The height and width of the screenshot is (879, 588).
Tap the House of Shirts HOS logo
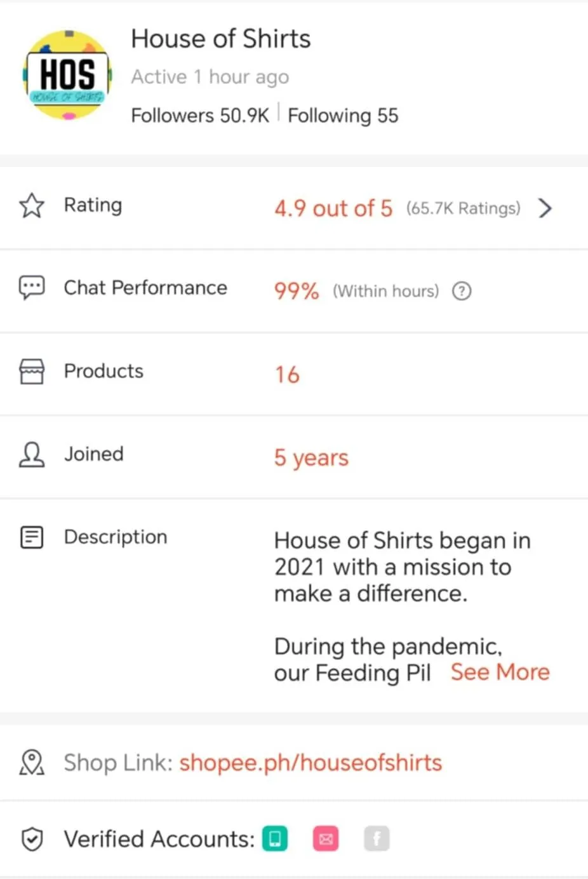tap(68, 75)
